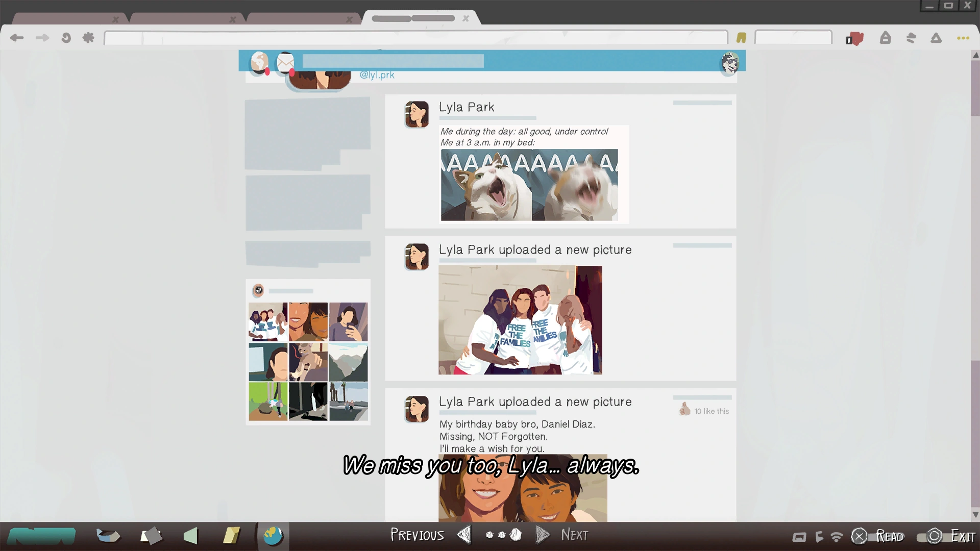This screenshot has height=551, width=980.
Task: Open the Free The Families group photo
Action: tap(520, 320)
